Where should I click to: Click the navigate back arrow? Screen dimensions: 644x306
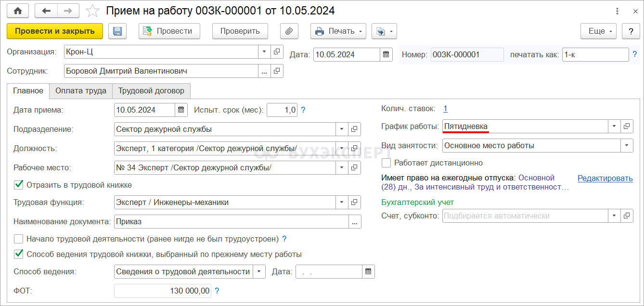pos(46,11)
